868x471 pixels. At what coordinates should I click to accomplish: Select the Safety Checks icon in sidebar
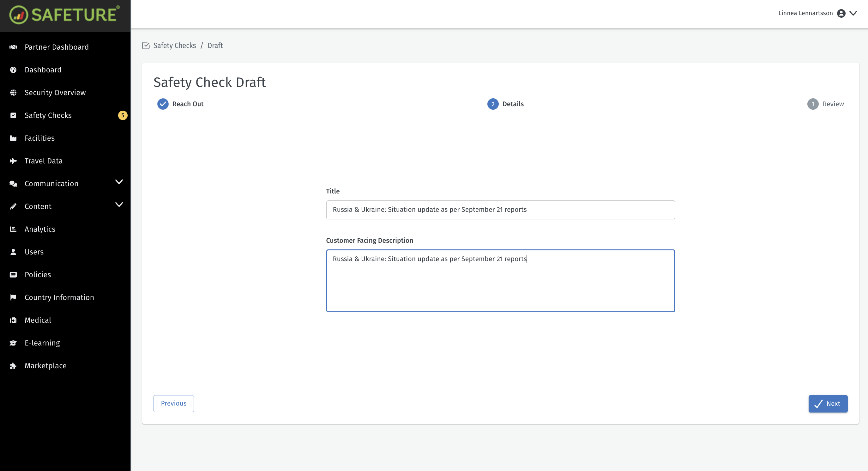point(13,115)
